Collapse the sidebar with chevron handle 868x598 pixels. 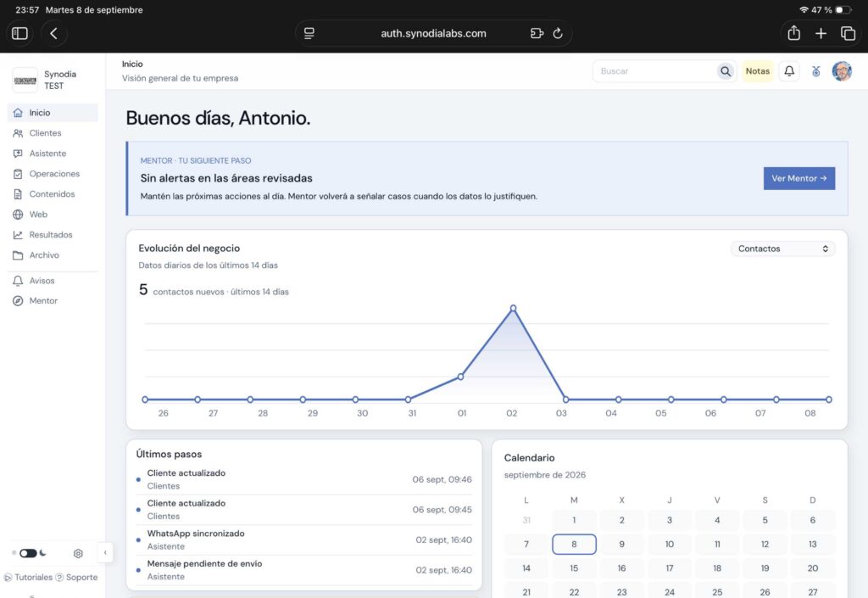click(x=105, y=552)
